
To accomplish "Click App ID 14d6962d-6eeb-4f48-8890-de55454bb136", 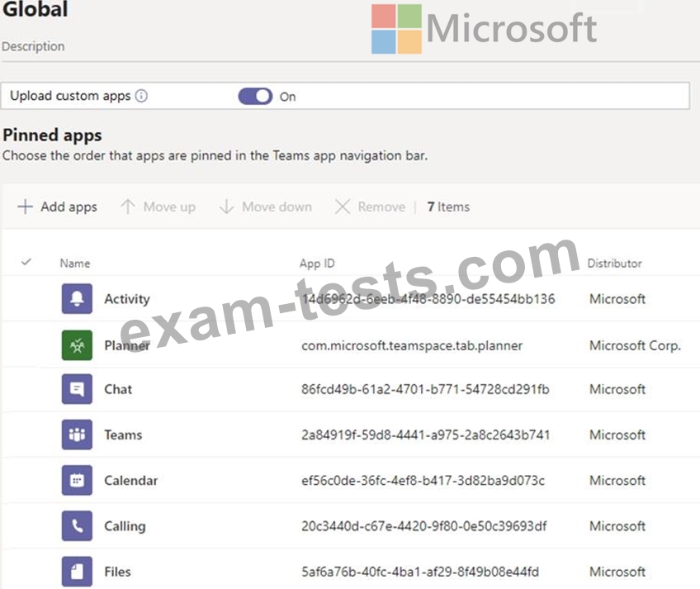I will tap(428, 298).
